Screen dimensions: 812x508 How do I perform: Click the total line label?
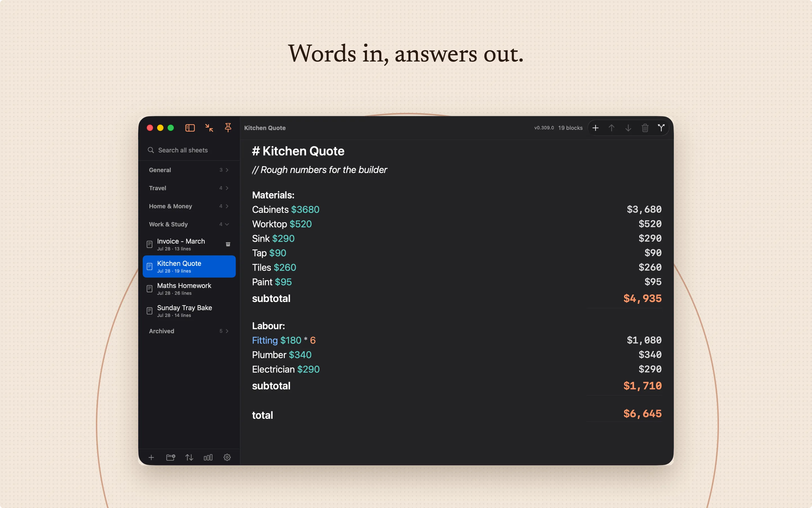(x=262, y=415)
